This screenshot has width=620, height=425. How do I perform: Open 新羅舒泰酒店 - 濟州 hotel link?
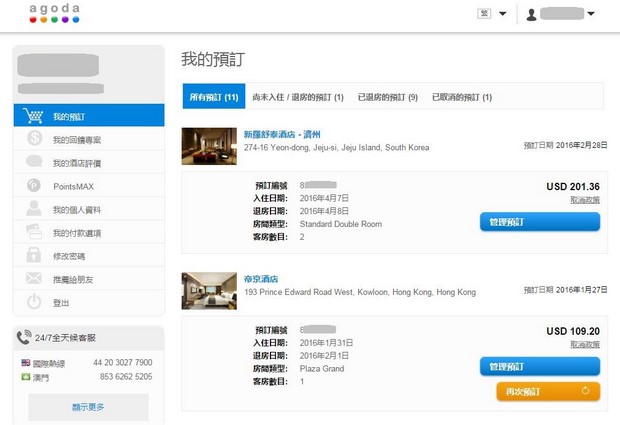pyautogui.click(x=282, y=134)
